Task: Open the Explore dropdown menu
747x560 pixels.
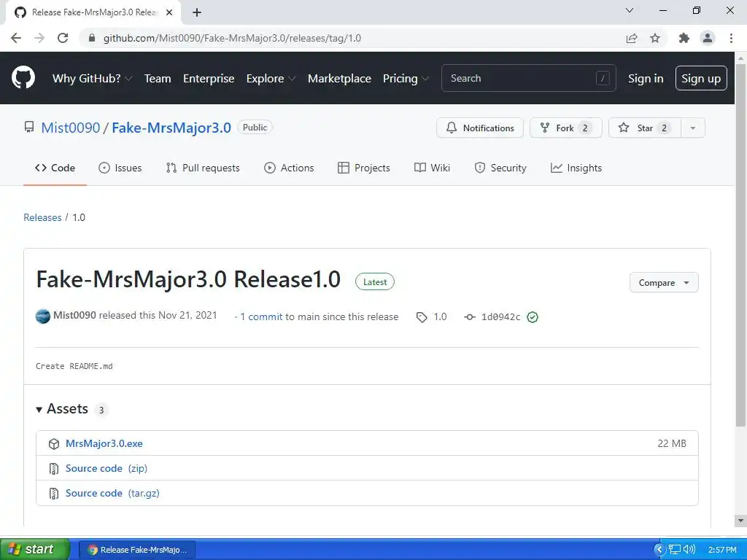Action: coord(271,79)
